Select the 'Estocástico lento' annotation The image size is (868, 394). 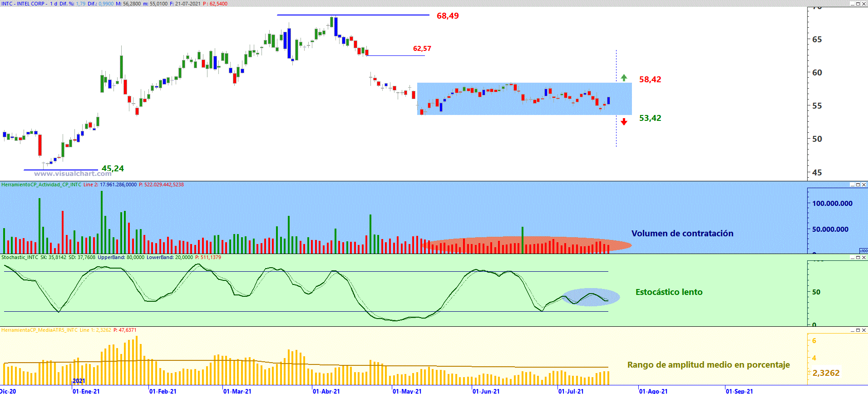pyautogui.click(x=669, y=292)
